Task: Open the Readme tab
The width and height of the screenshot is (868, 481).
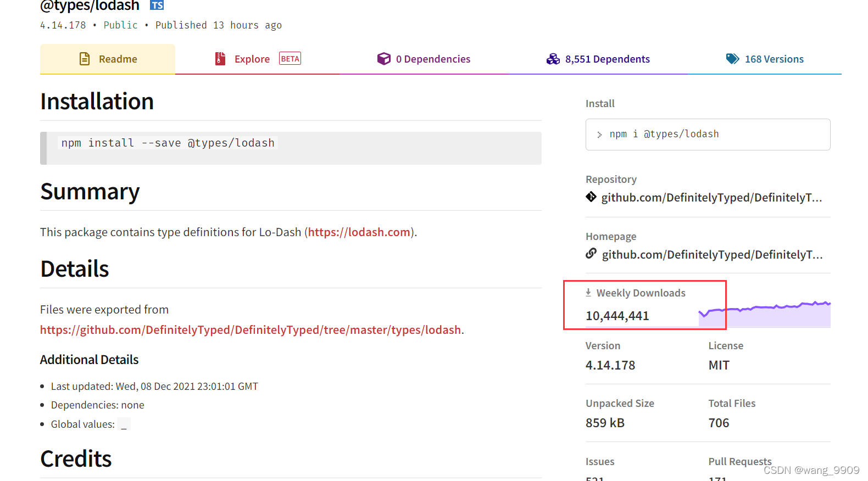Action: (108, 59)
